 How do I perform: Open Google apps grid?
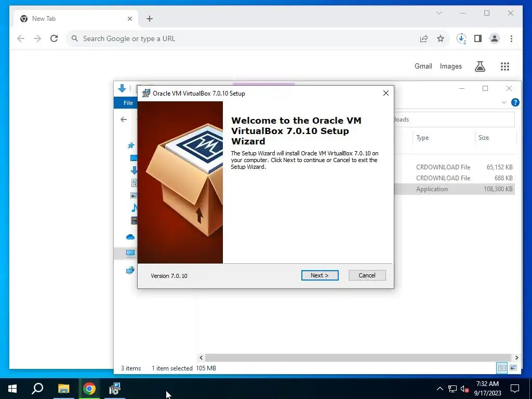tap(505, 66)
